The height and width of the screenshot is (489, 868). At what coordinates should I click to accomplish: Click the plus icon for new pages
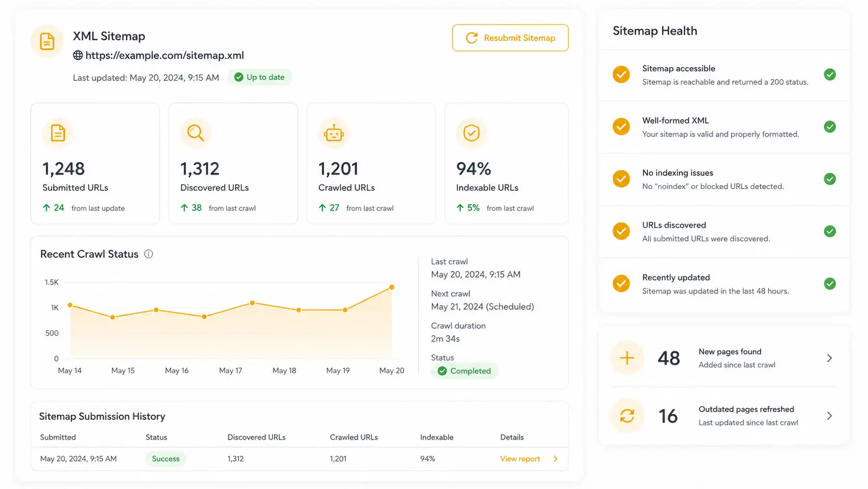point(627,358)
